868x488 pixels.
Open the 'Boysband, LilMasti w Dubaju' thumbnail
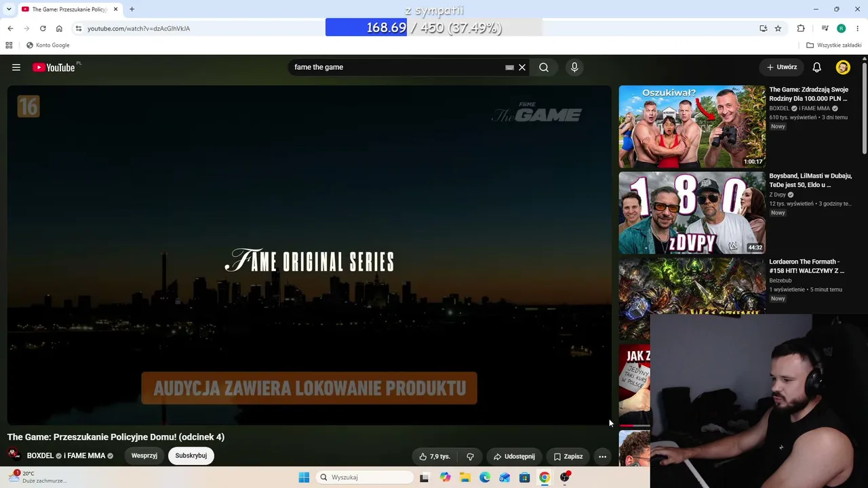point(692,213)
